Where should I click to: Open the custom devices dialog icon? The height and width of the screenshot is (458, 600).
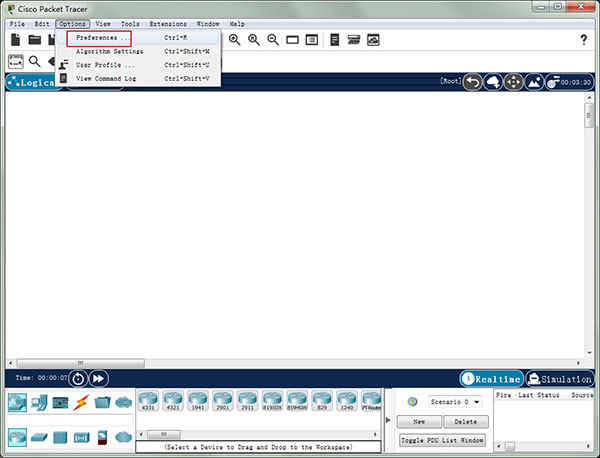click(x=312, y=40)
